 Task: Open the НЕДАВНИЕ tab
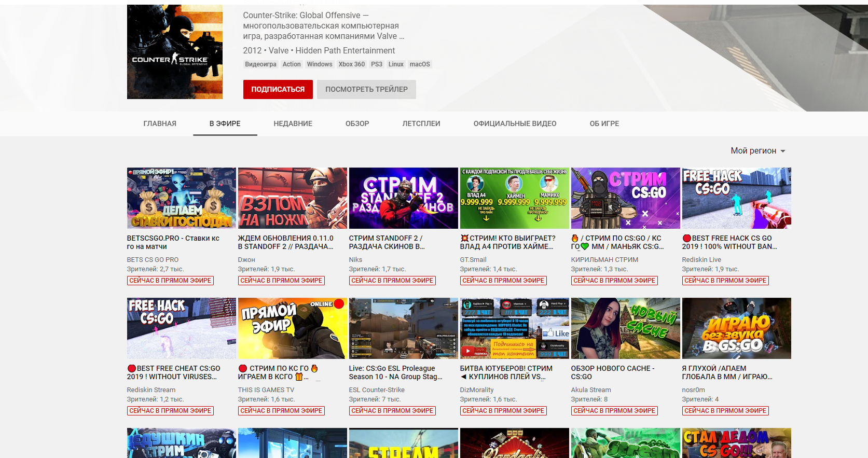click(x=293, y=123)
